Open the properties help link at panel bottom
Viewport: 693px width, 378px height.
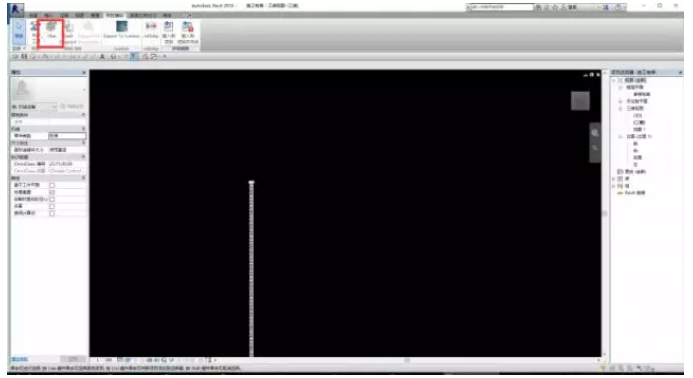(x=20, y=359)
